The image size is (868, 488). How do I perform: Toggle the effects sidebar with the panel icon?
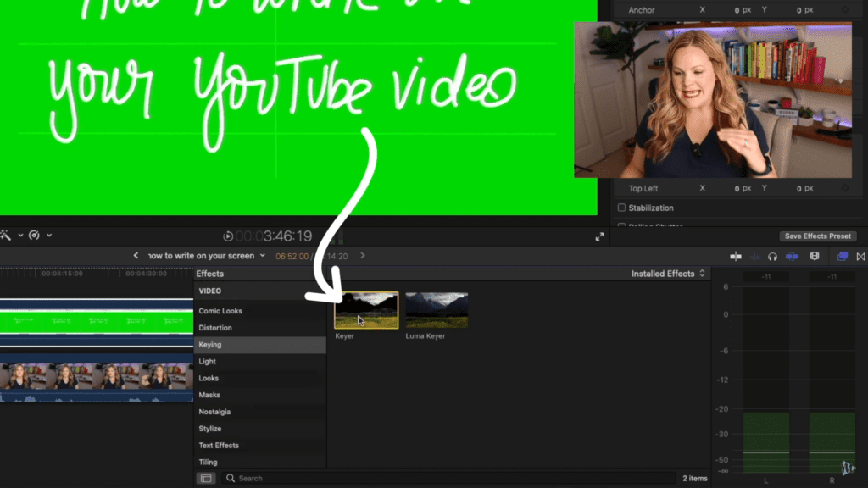click(206, 478)
